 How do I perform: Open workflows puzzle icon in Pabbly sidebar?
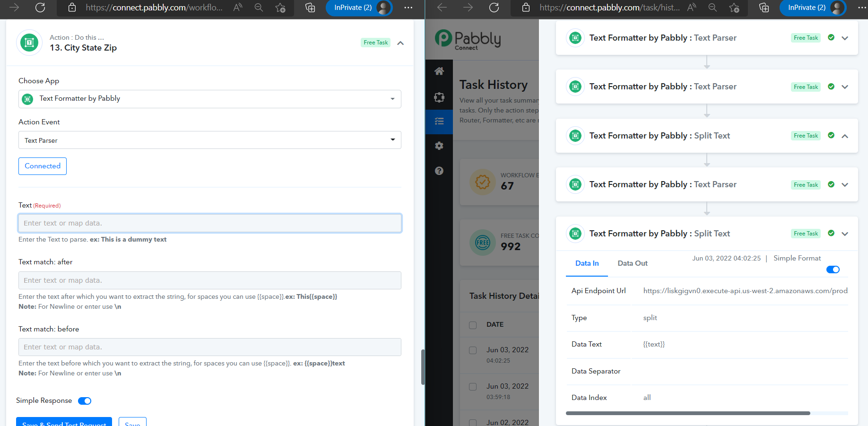coord(439,97)
